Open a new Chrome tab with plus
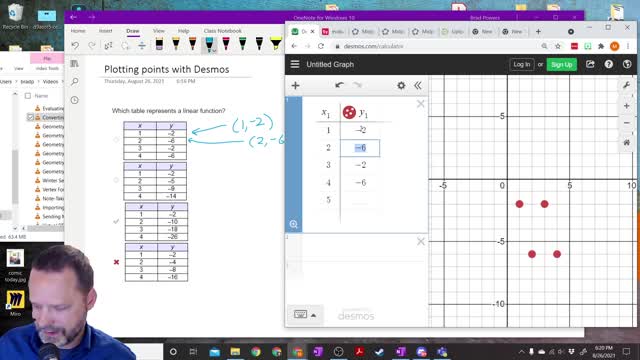 [538, 31]
